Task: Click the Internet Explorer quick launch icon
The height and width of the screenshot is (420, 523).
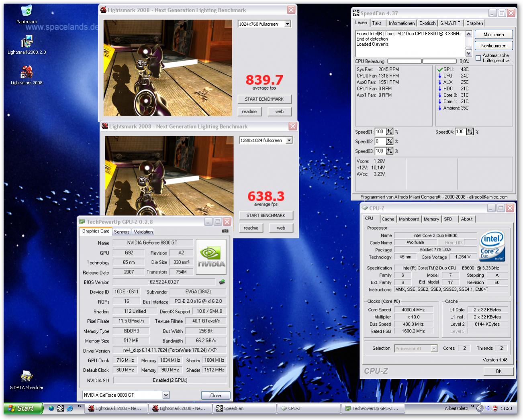Action: click(x=69, y=408)
